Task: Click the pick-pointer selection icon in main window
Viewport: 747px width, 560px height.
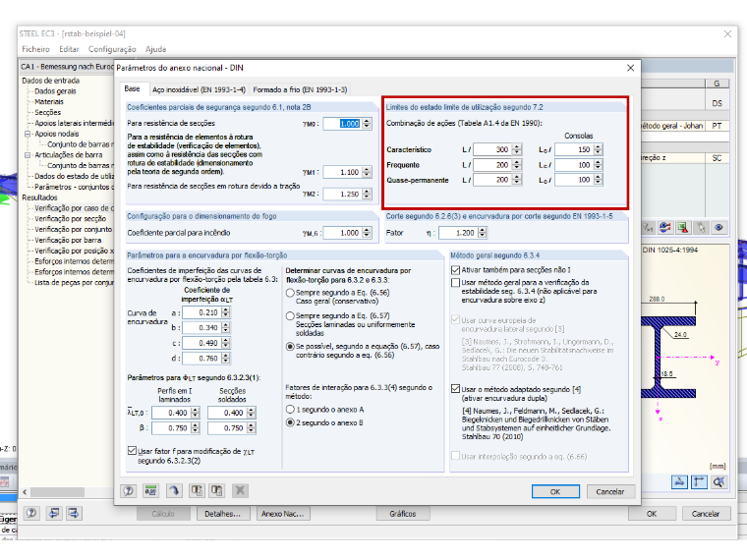Action: (x=701, y=228)
